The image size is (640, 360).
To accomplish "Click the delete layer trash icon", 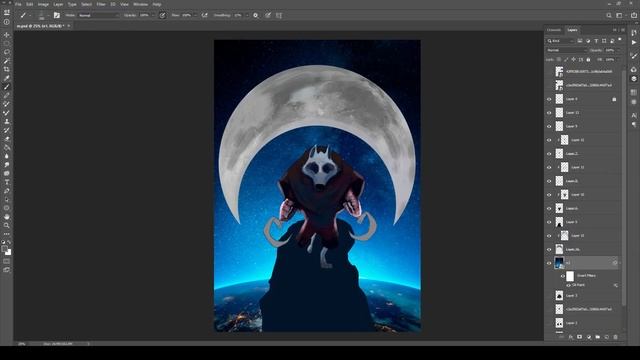I will [x=616, y=337].
